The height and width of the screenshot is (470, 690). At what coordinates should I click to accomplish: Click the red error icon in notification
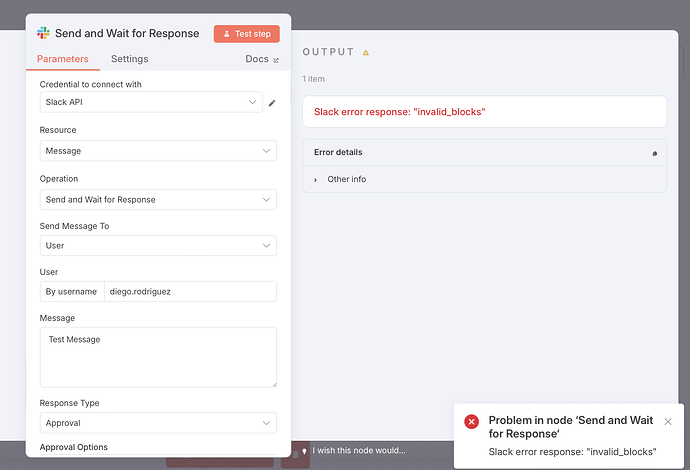click(471, 422)
